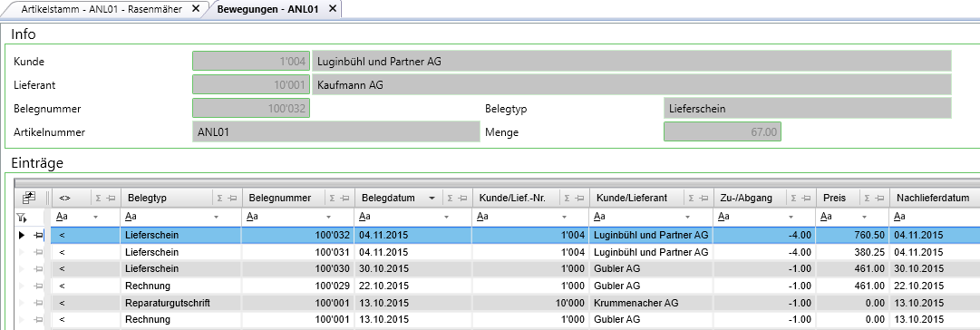Click the Kunde number field 1'004
The image size is (980, 330).
252,62
